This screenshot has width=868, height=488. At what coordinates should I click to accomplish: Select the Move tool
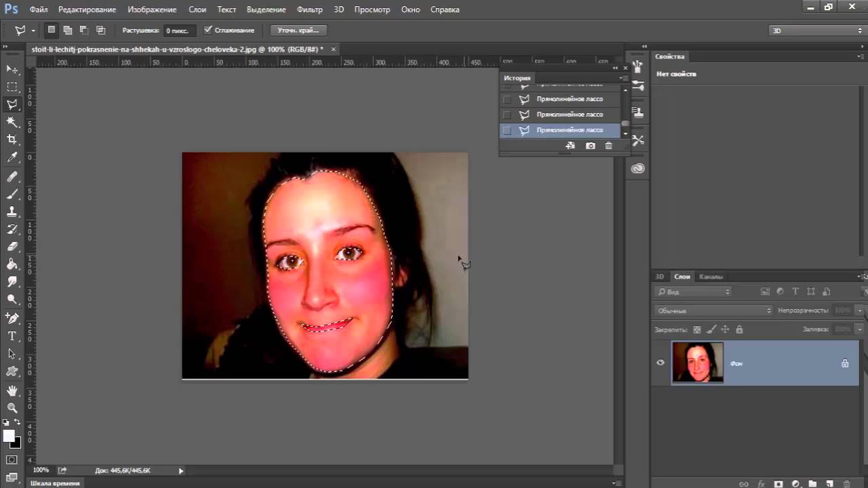point(12,69)
